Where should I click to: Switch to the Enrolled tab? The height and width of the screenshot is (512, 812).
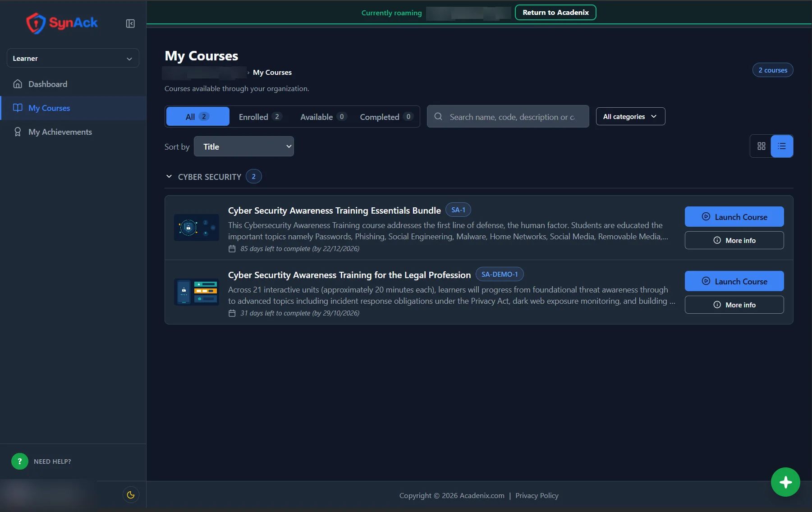tap(261, 117)
